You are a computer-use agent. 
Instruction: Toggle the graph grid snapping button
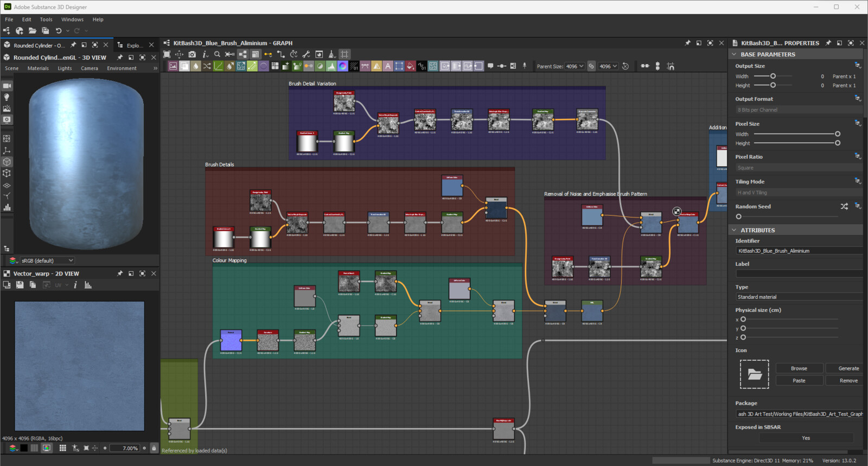pyautogui.click(x=344, y=54)
